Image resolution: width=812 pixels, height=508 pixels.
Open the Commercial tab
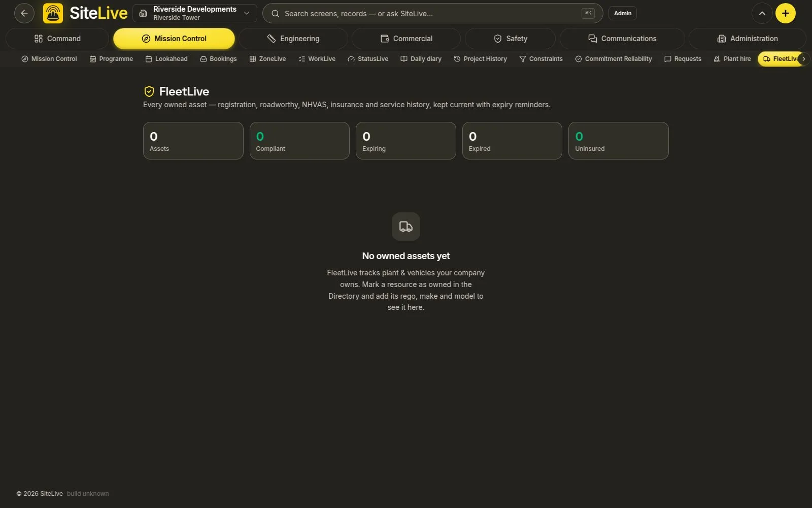(406, 39)
